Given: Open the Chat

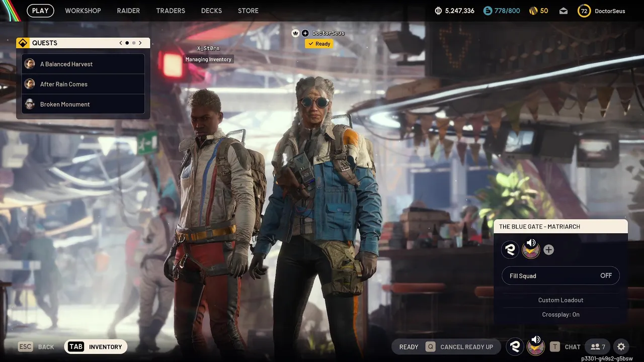Looking at the screenshot, I should coord(565,347).
